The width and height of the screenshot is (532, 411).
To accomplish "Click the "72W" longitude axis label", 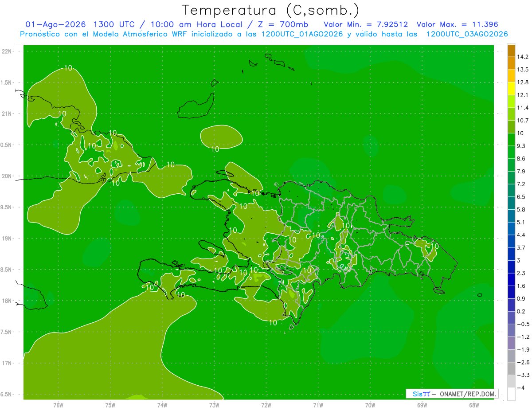I will tap(266, 405).
